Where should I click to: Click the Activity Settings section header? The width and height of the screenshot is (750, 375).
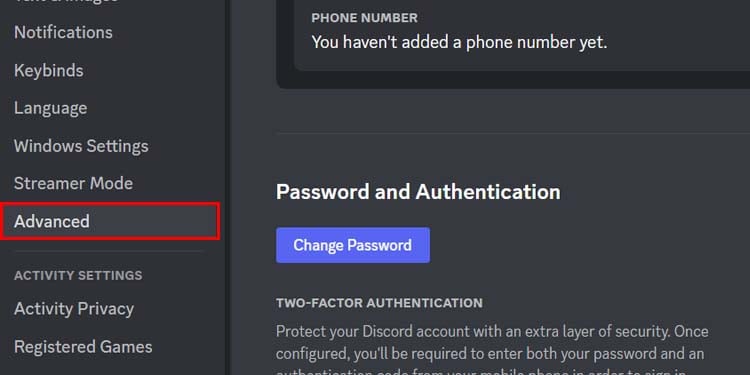[78, 276]
